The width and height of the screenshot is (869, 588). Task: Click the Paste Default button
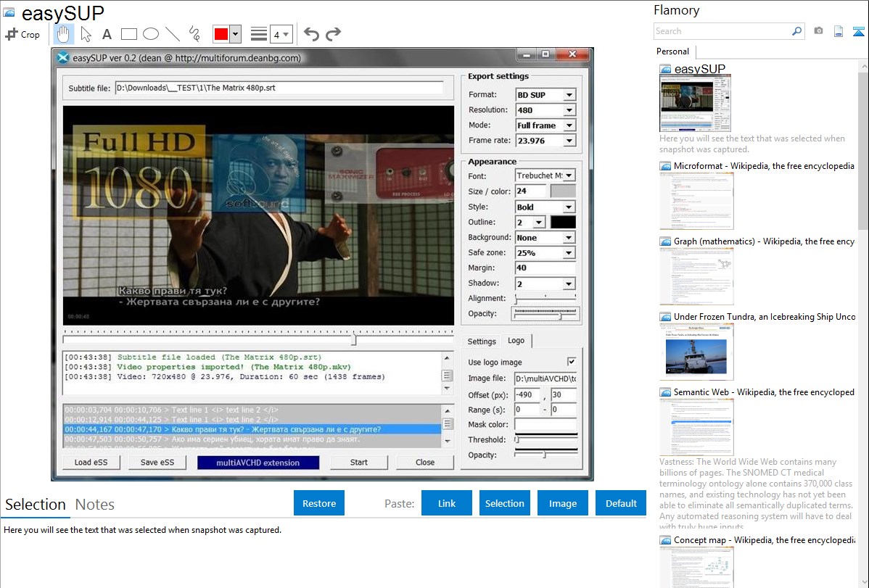(621, 503)
